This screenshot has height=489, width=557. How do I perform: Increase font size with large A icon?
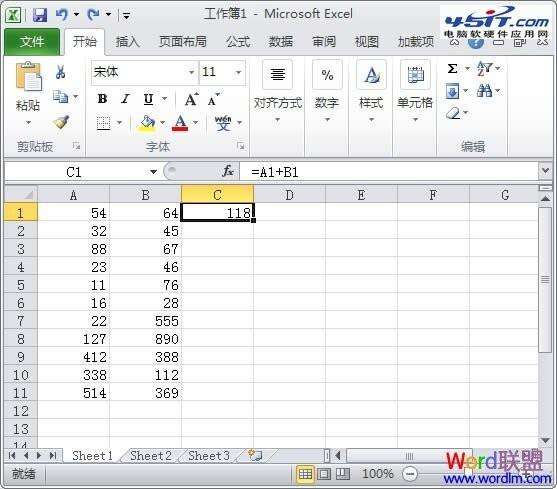192,99
